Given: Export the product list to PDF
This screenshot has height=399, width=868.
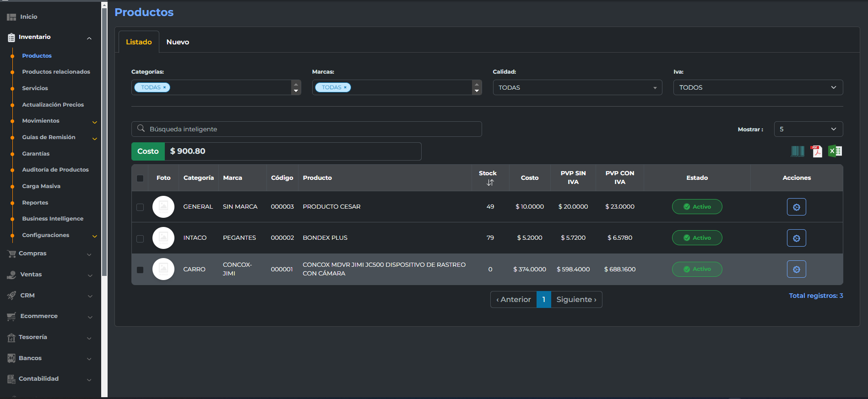Looking at the screenshot, I should pyautogui.click(x=816, y=151).
